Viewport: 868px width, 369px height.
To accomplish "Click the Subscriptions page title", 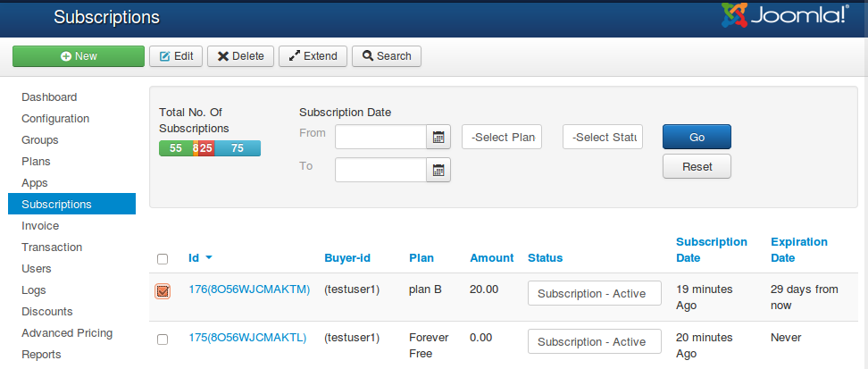I will click(x=106, y=17).
